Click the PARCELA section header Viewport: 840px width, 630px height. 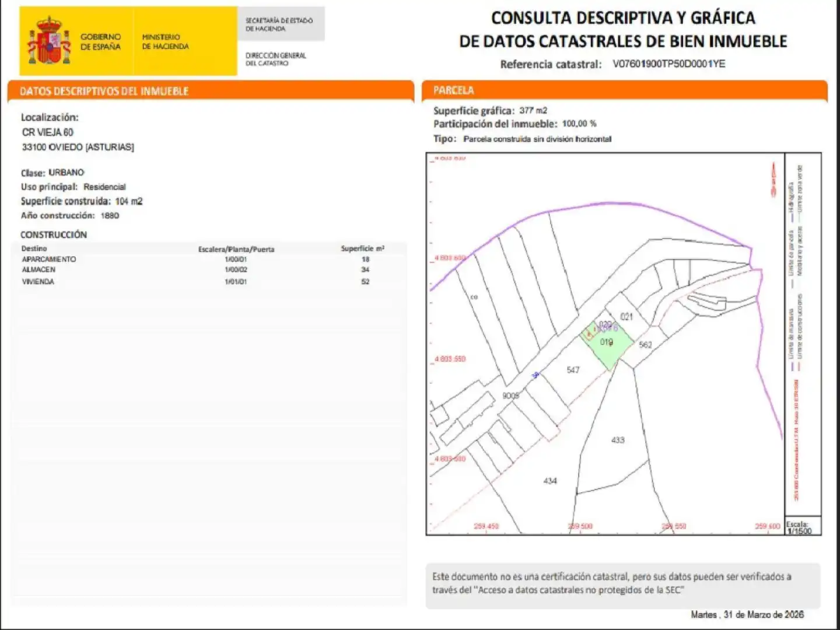[453, 90]
